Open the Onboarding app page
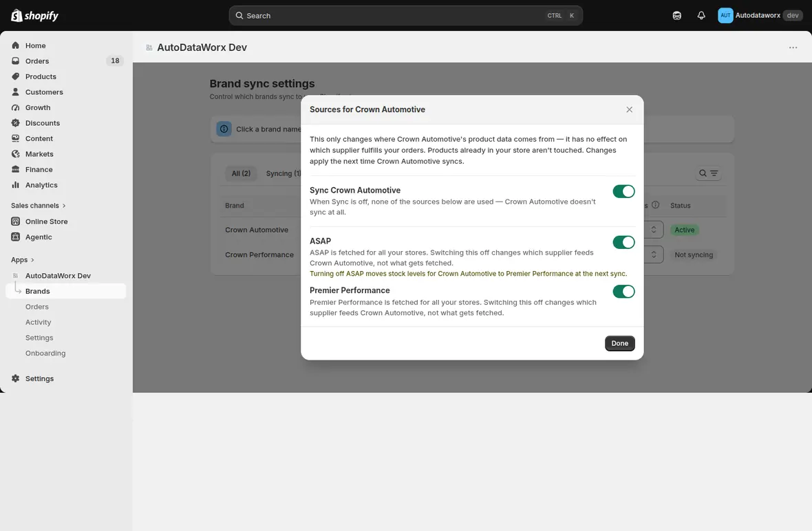The height and width of the screenshot is (531, 812). tap(45, 354)
